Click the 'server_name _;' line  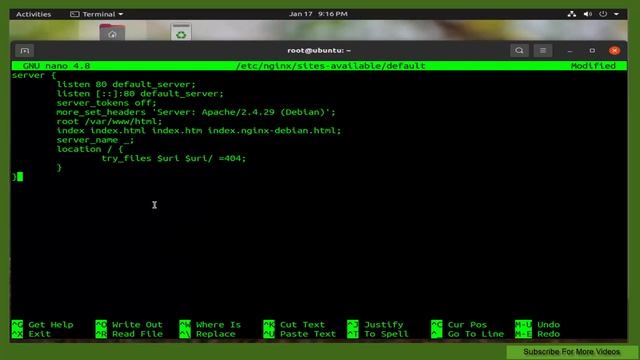95,140
